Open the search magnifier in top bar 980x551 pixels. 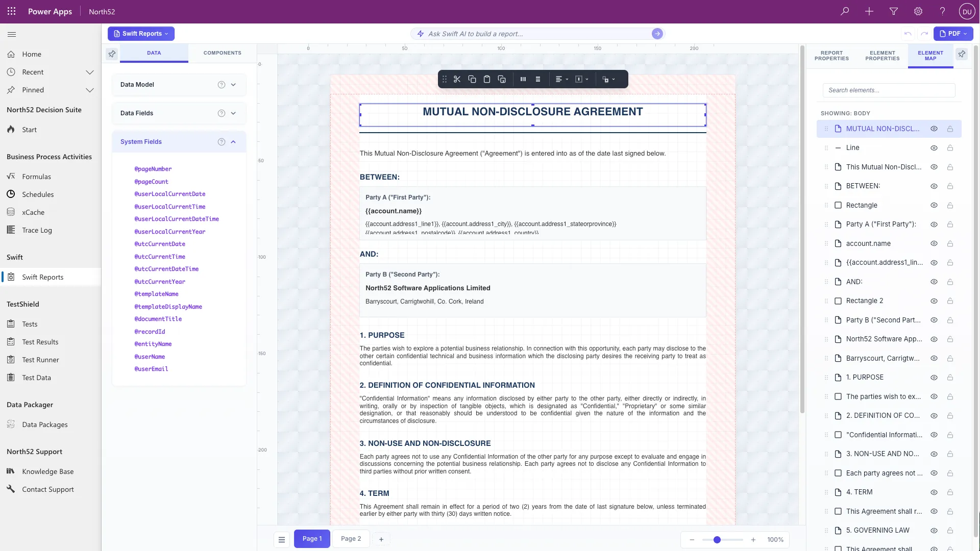pyautogui.click(x=845, y=11)
